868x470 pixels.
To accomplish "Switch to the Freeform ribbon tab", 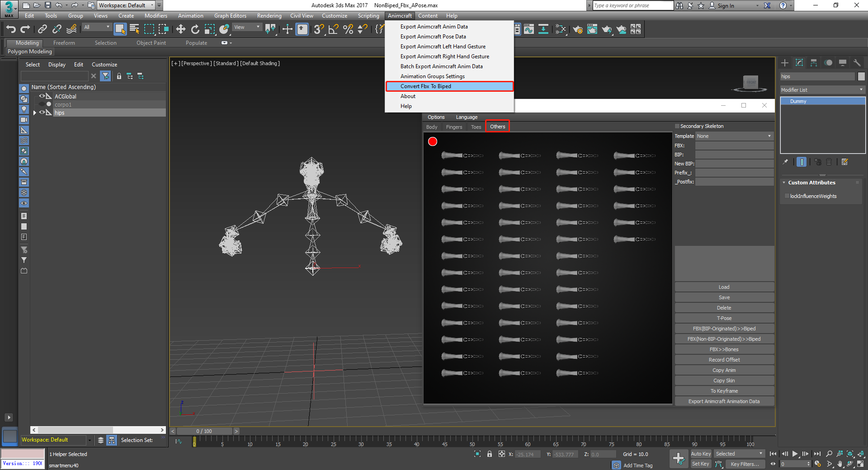I will [64, 43].
